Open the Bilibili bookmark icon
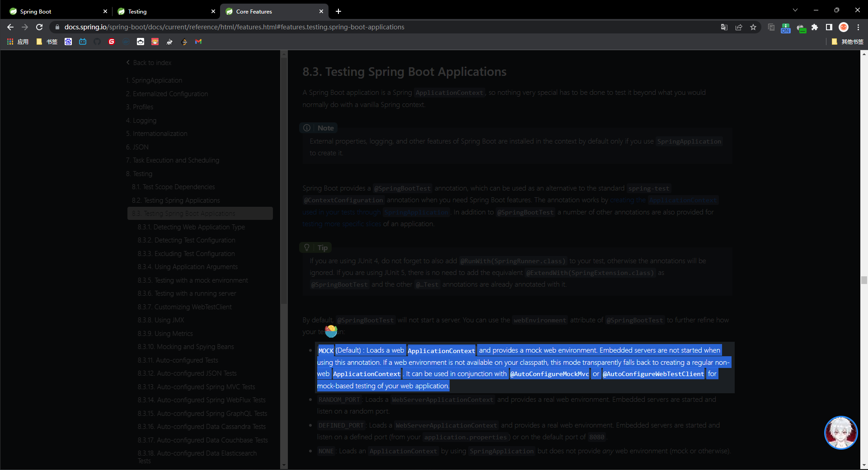 tap(83, 42)
